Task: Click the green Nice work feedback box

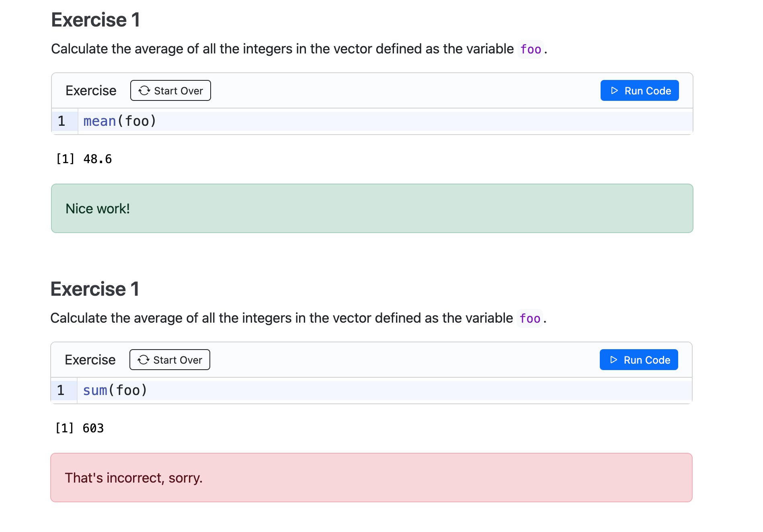Action: 372,208
